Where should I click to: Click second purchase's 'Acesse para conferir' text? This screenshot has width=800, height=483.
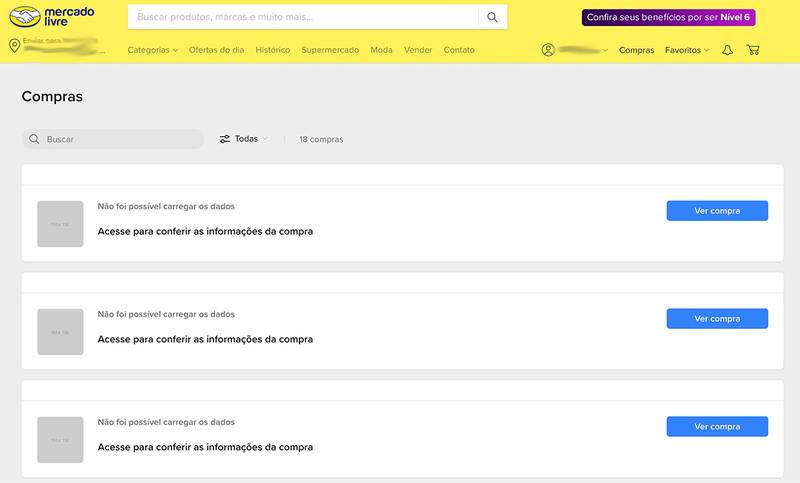point(205,339)
